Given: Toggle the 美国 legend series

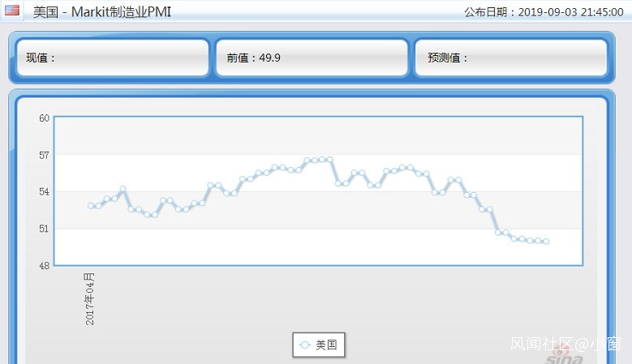Looking at the screenshot, I should (x=319, y=345).
